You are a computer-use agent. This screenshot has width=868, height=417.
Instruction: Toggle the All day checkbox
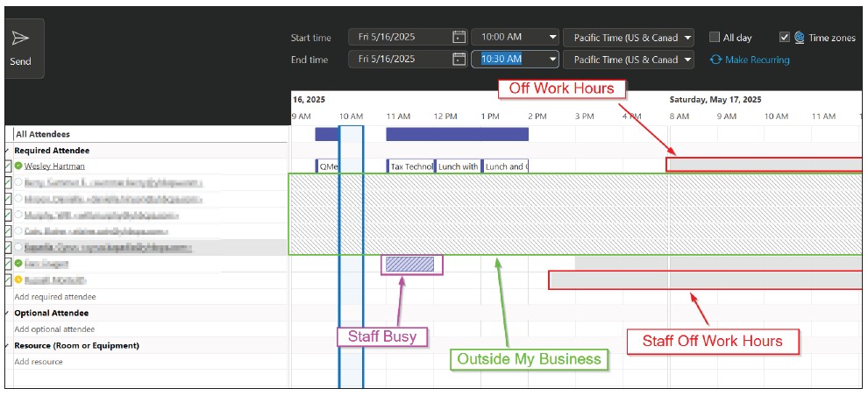pos(715,38)
